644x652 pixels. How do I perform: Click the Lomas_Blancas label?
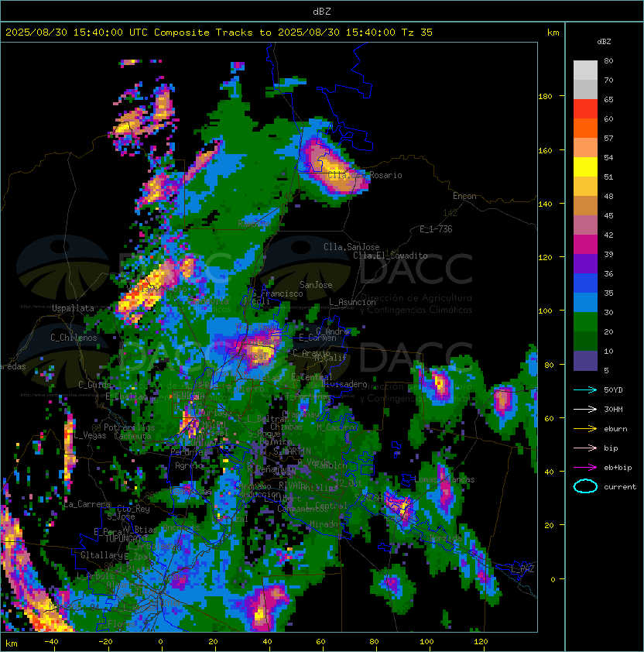click(x=444, y=479)
